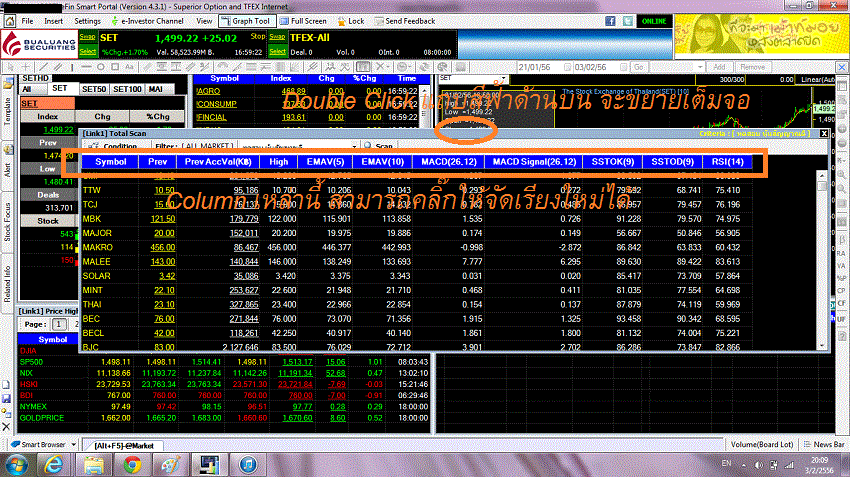Toggle the Swap button next to TFEX-All
Screen dimensions: 850x477
pyautogui.click(x=277, y=37)
